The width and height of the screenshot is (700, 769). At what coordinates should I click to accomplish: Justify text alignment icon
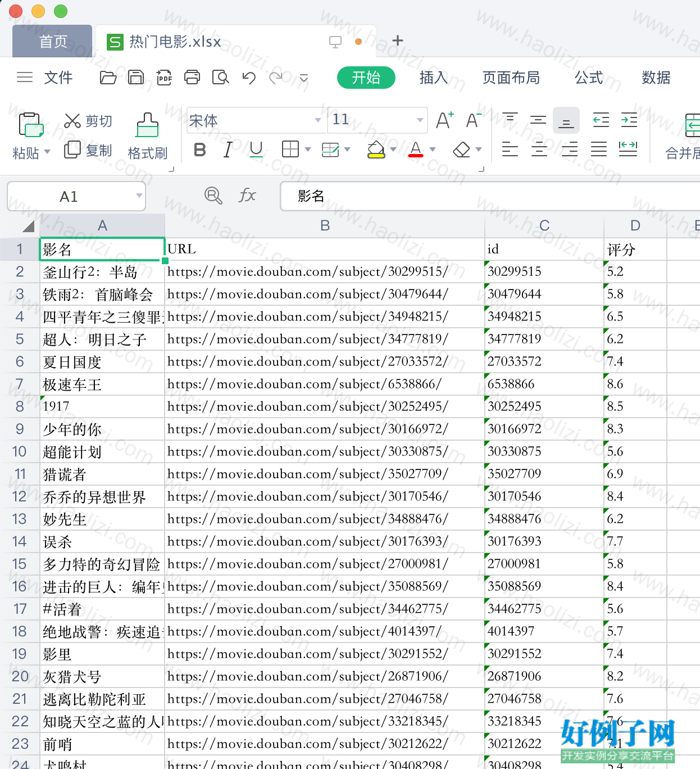point(599,150)
